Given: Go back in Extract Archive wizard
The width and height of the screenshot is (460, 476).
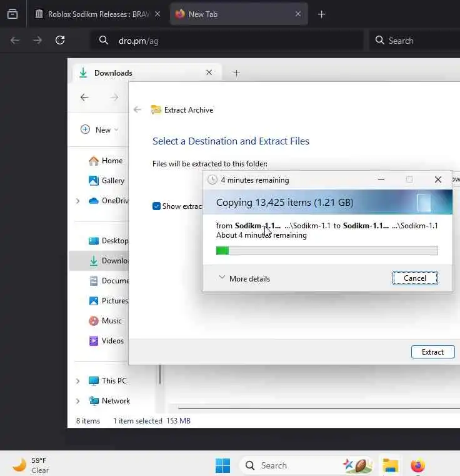Looking at the screenshot, I should click(x=137, y=109).
